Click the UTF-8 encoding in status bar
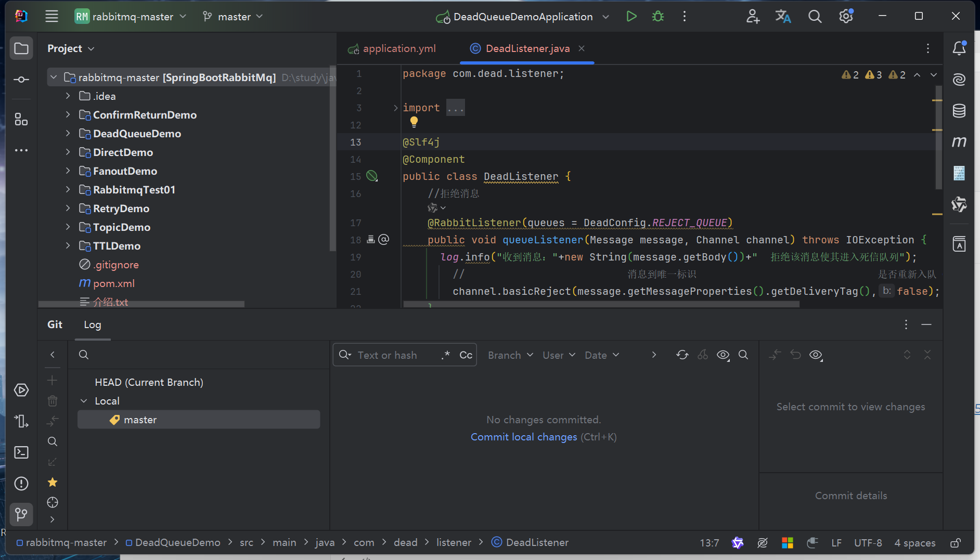 (x=868, y=543)
